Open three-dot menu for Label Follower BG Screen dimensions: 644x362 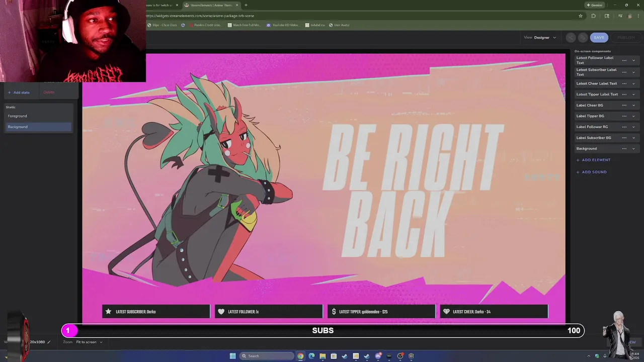[624, 127]
